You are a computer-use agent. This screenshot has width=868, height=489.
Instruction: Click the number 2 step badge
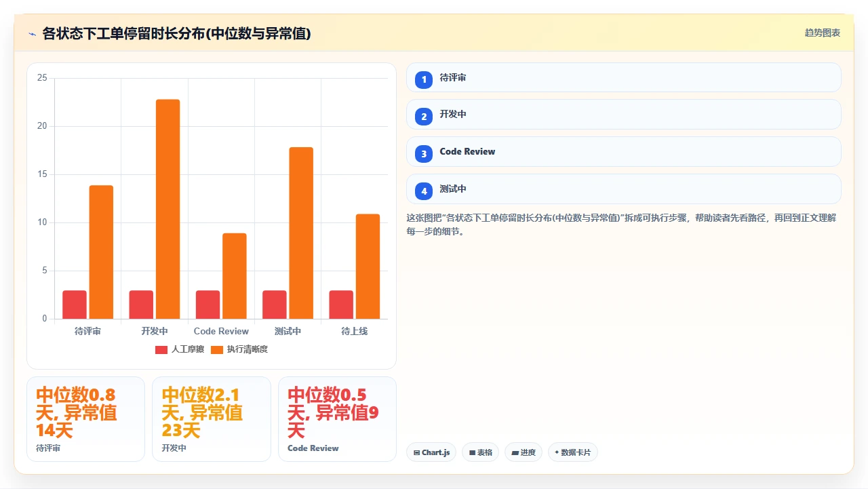tap(424, 117)
